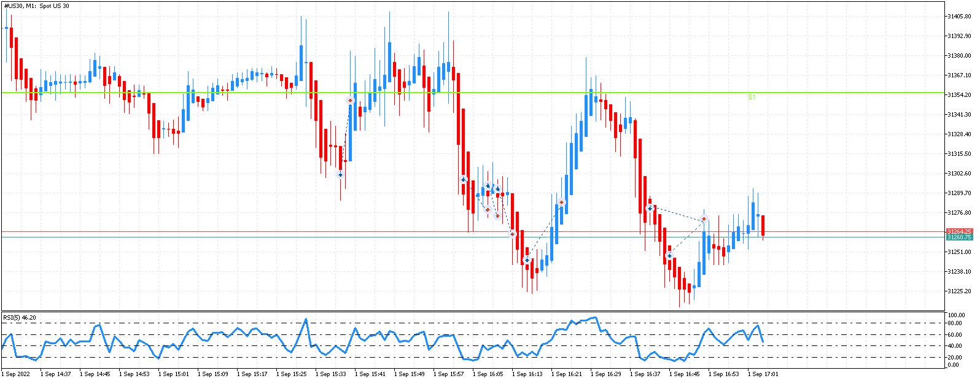Click the red 31264.25 ask price tag
This screenshot has height=381, width=980.
[x=959, y=231]
